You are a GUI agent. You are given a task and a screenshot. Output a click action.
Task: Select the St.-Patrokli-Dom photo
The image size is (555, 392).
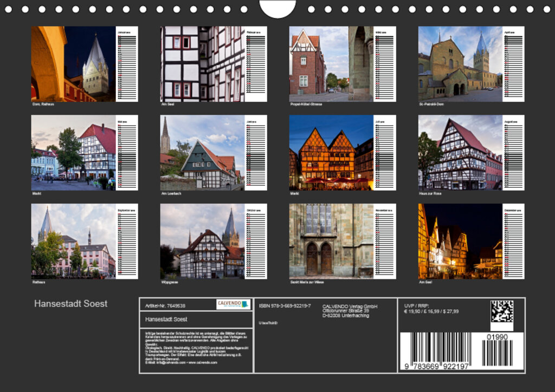pyautogui.click(x=460, y=64)
